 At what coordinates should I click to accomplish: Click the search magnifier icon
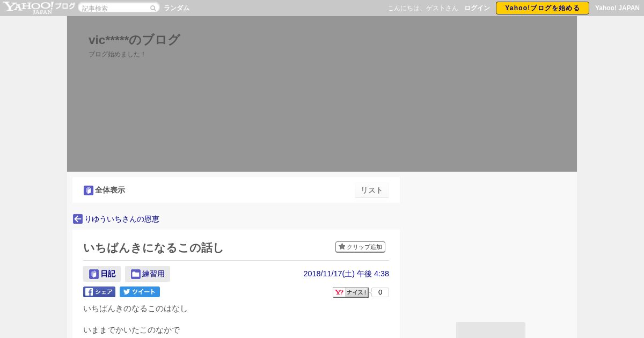coord(153,8)
